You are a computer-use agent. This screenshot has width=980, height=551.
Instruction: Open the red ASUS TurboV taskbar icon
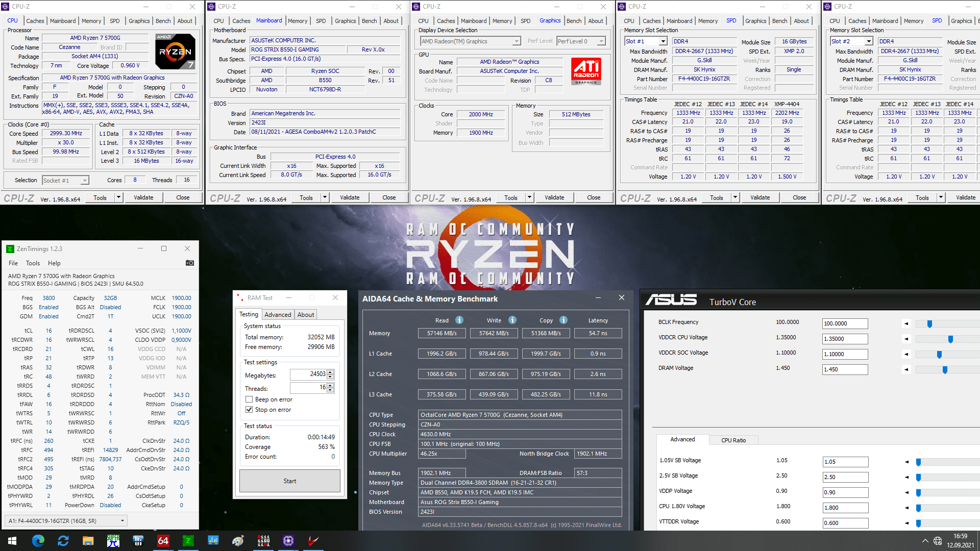click(313, 541)
